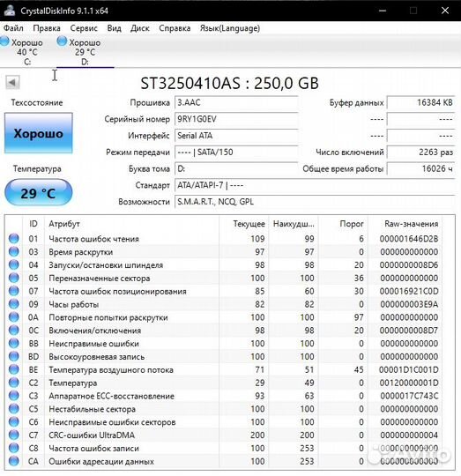Screen dimensions: 461x476
Task: Click interface field Serial ATA
Action: (x=236, y=136)
